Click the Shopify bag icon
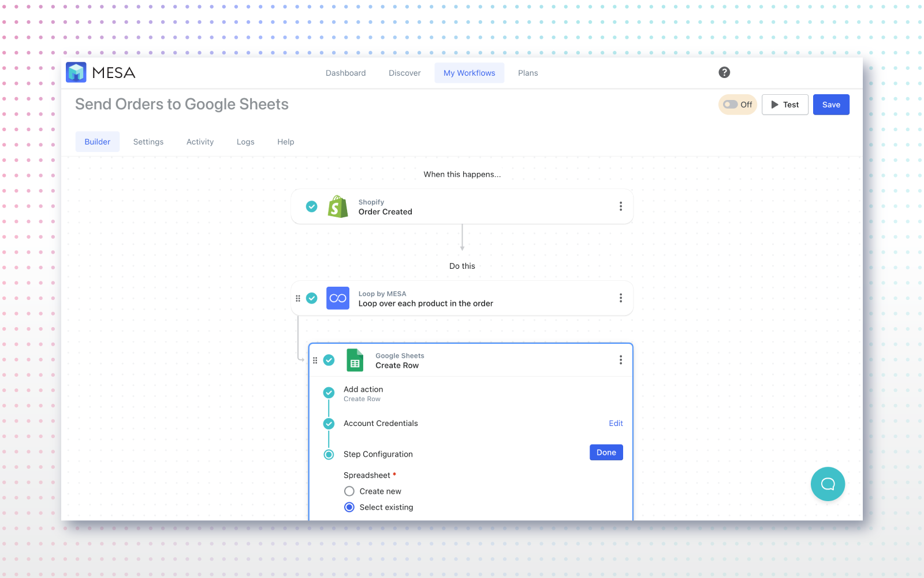The image size is (924, 578). [x=338, y=206]
